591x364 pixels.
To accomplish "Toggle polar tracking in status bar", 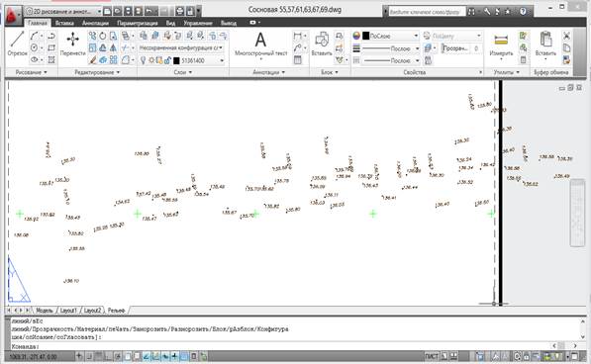I will pos(118,356).
